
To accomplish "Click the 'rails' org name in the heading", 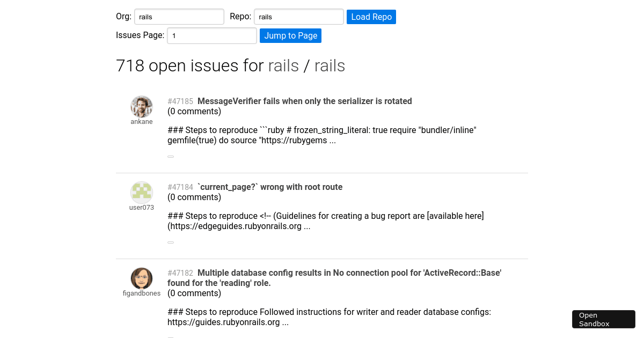I will click(283, 65).
